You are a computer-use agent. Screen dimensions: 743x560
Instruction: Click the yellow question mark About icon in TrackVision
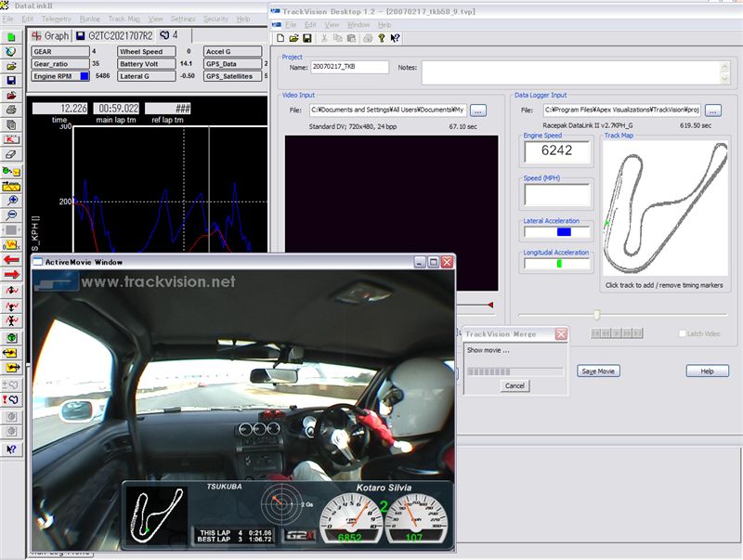pyautogui.click(x=382, y=38)
